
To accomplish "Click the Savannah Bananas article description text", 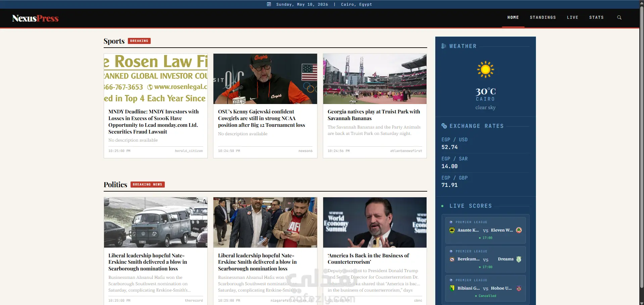I will pyautogui.click(x=374, y=130).
